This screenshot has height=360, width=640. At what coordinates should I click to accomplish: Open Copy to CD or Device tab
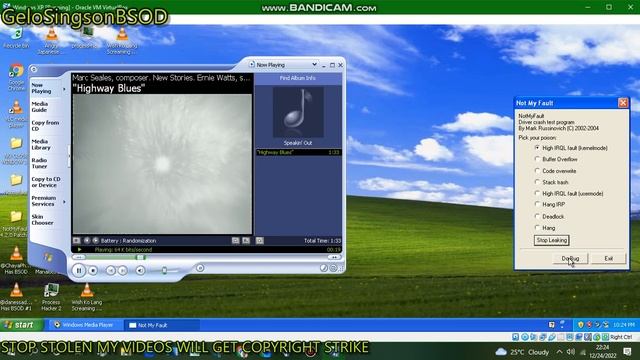click(46, 182)
